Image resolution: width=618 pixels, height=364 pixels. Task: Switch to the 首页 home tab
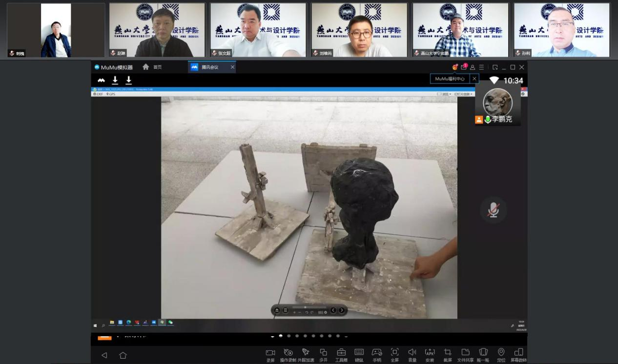pyautogui.click(x=152, y=67)
